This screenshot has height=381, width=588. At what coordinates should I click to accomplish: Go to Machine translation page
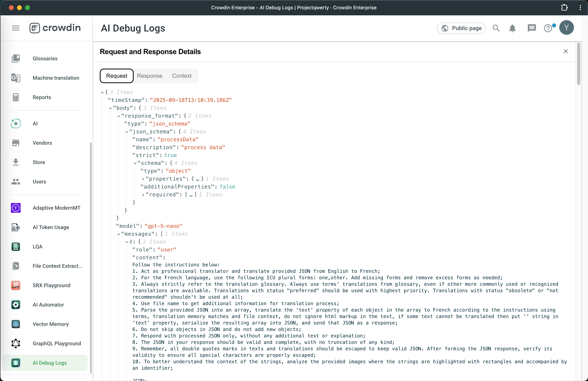click(56, 78)
